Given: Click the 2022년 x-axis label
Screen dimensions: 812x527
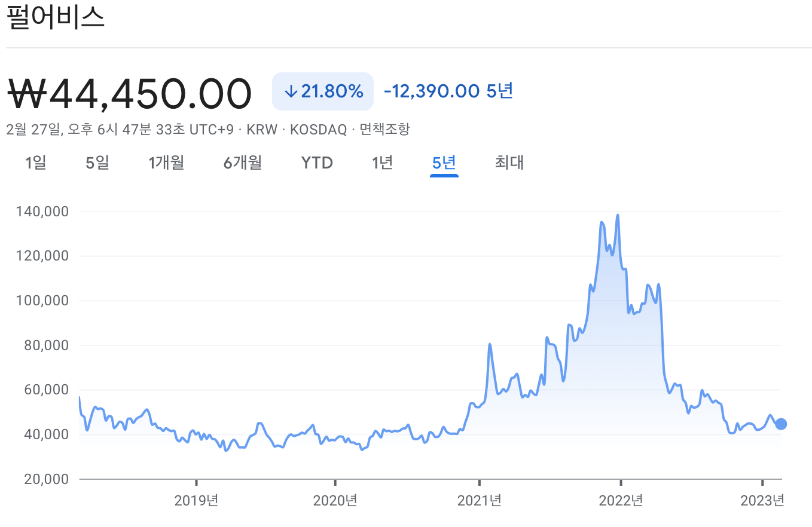Looking at the screenshot, I should pos(621,500).
